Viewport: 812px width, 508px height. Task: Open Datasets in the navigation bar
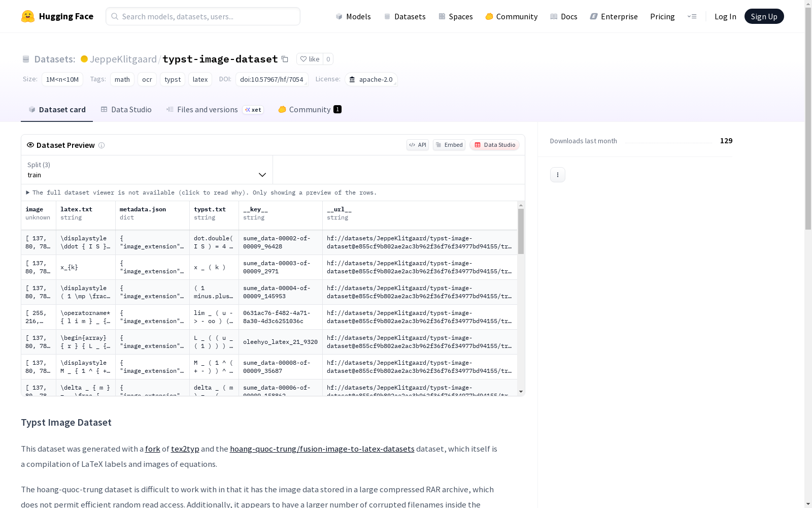(x=404, y=16)
